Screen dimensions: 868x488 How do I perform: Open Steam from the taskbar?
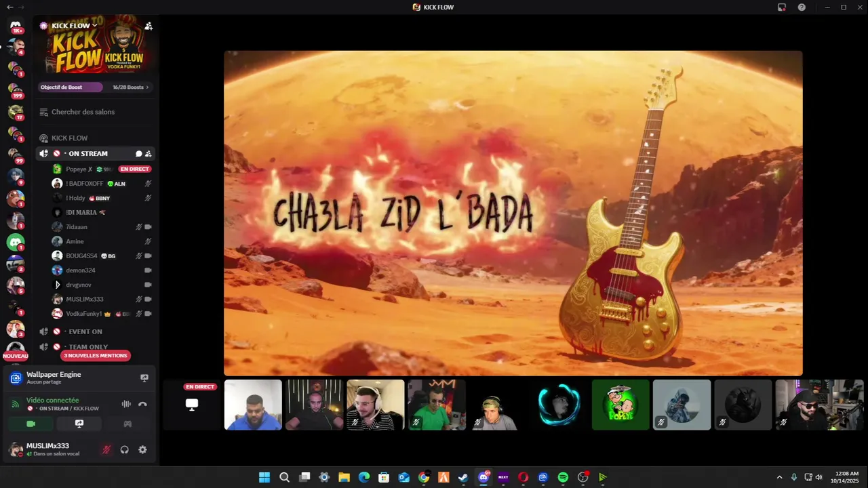(x=463, y=477)
